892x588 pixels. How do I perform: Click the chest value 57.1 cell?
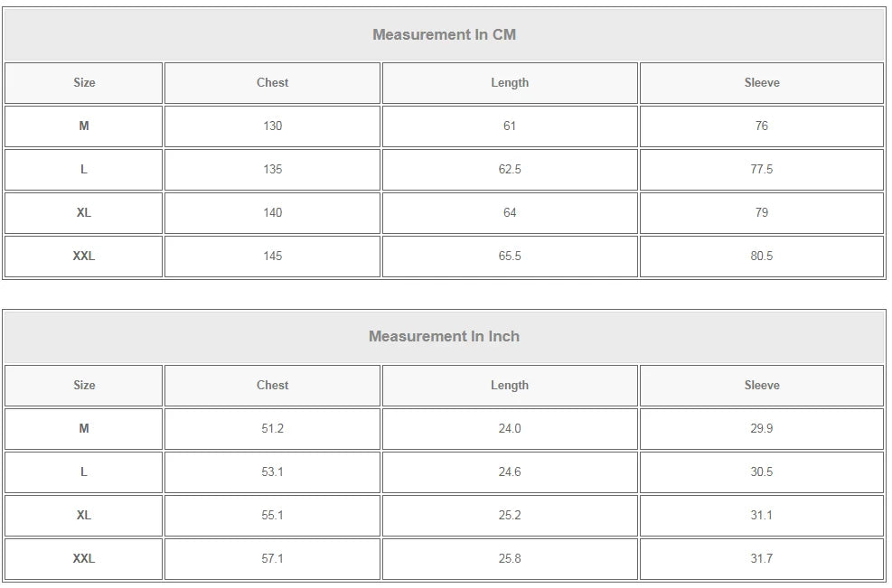(x=272, y=558)
